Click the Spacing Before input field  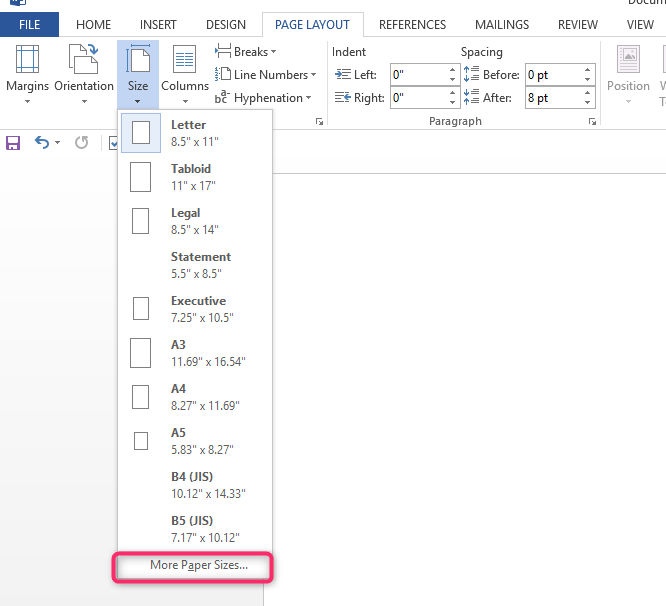[553, 75]
